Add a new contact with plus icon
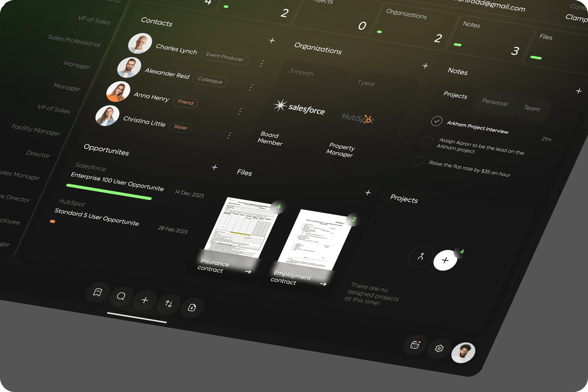588x392 pixels. [x=272, y=40]
